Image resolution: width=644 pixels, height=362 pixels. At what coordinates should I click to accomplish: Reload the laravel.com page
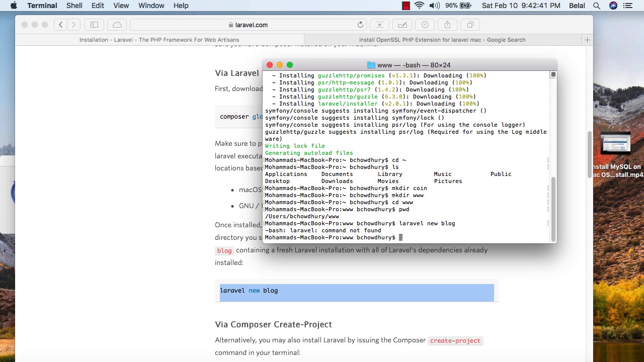(x=360, y=25)
